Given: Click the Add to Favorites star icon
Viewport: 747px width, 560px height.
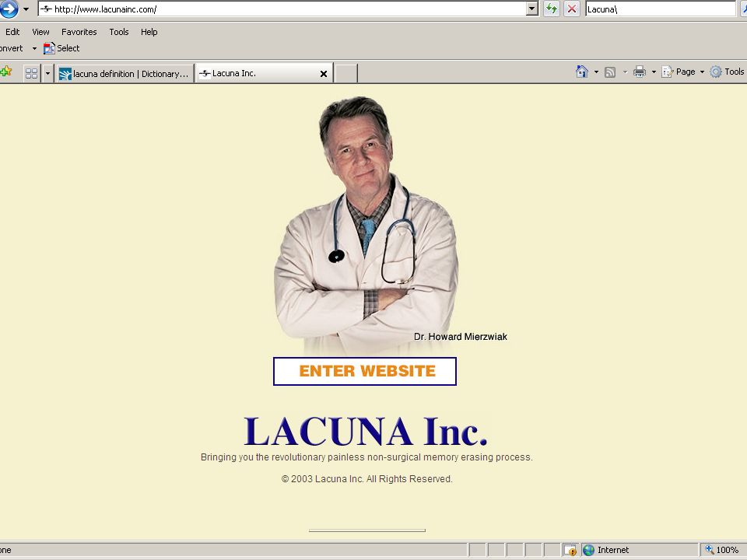Looking at the screenshot, I should click(6, 72).
